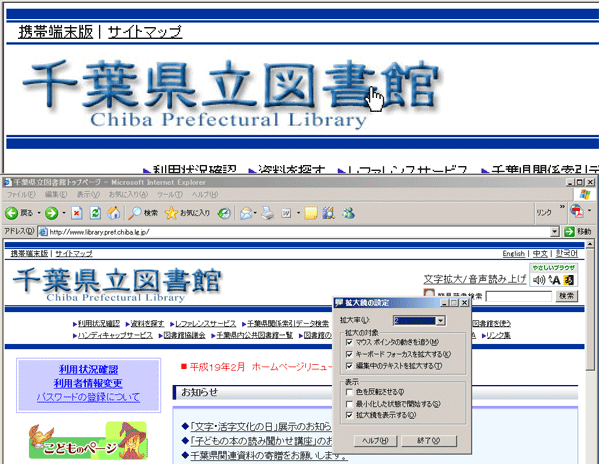
Task: Click the Adobe PDF toolbar icon
Action: tap(577, 211)
